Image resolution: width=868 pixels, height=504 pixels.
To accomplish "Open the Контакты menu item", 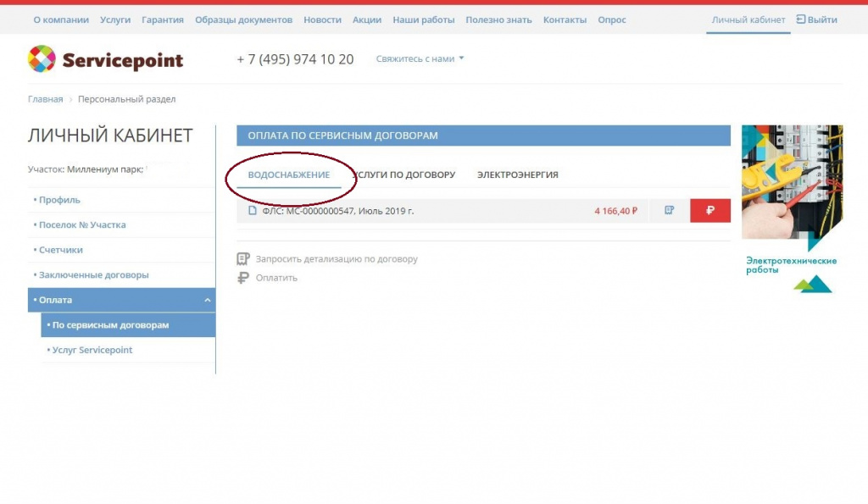I will [x=564, y=19].
